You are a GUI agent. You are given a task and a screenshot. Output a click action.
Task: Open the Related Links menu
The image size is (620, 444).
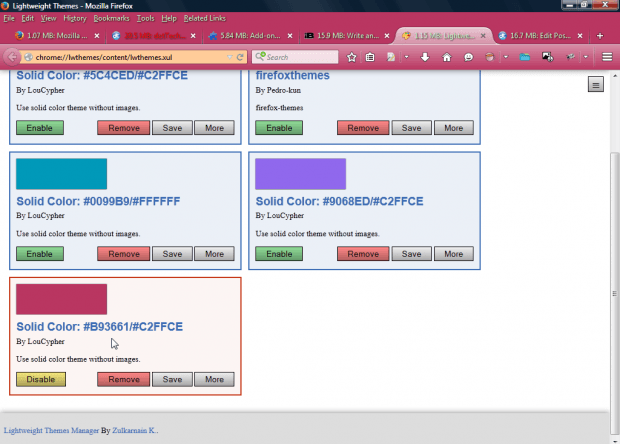coord(204,18)
